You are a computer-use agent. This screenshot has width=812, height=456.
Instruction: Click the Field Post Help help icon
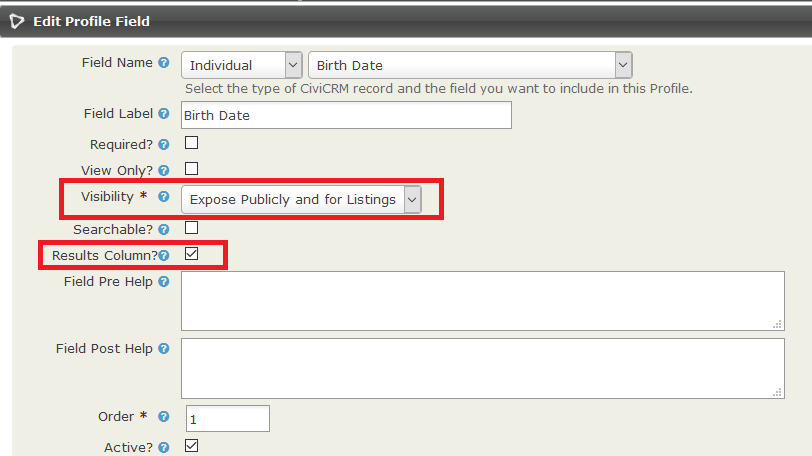coord(163,349)
